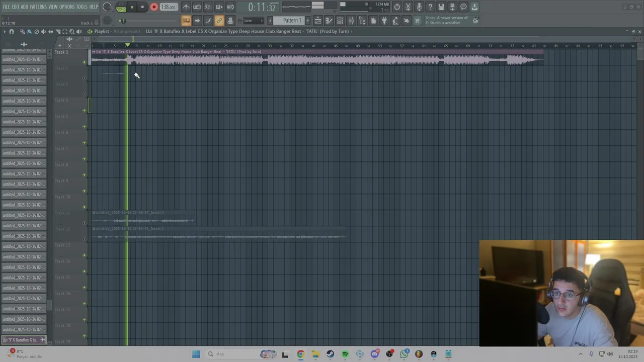Viewport: 644px width, 362px height.
Task: Select the playlist Draw pencil tool
Action: (23, 32)
